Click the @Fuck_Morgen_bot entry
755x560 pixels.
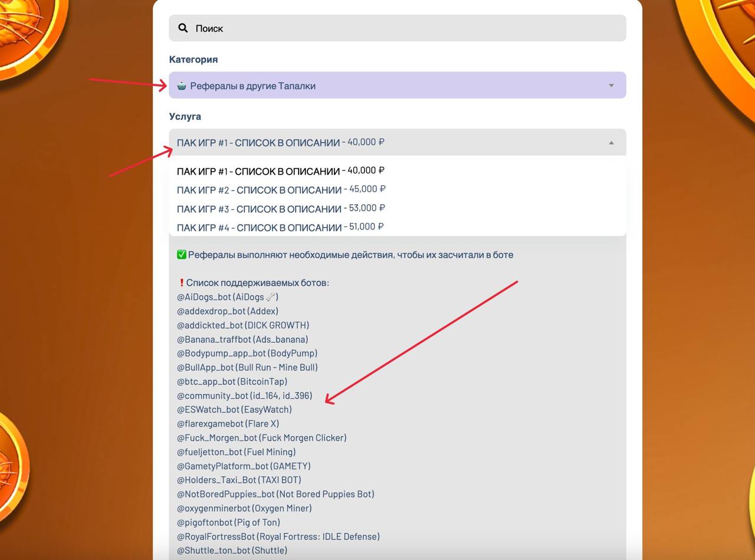click(x=262, y=438)
